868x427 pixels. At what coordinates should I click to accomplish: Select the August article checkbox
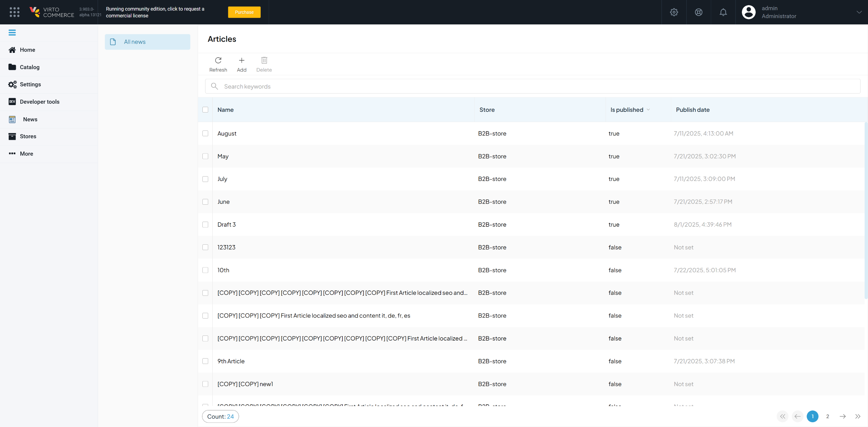205,134
